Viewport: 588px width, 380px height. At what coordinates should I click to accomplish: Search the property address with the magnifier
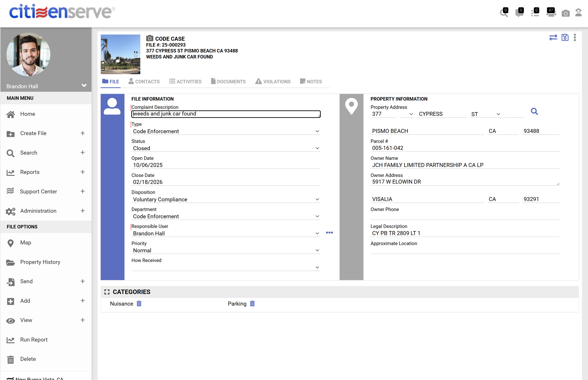pos(534,111)
